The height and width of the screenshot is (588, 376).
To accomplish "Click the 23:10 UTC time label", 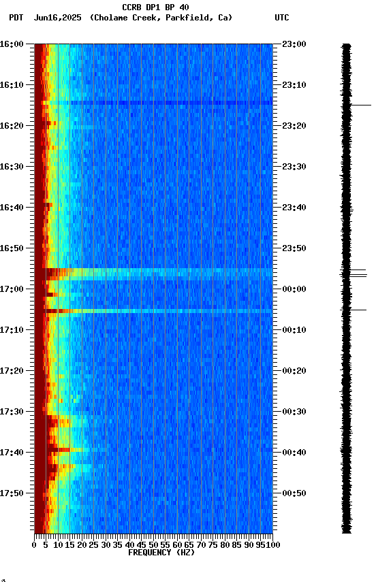I will click(294, 85).
